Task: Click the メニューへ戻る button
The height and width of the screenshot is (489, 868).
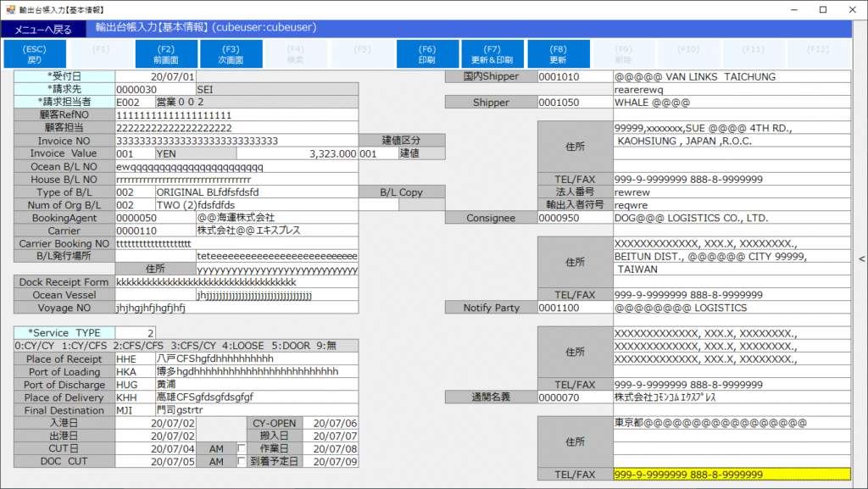Action: pyautogui.click(x=44, y=30)
